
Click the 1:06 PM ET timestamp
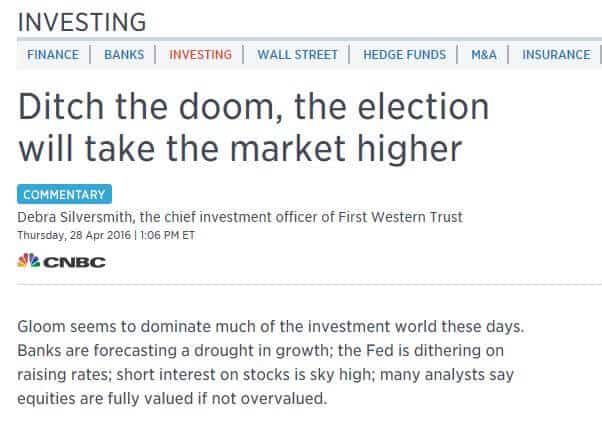coord(169,235)
